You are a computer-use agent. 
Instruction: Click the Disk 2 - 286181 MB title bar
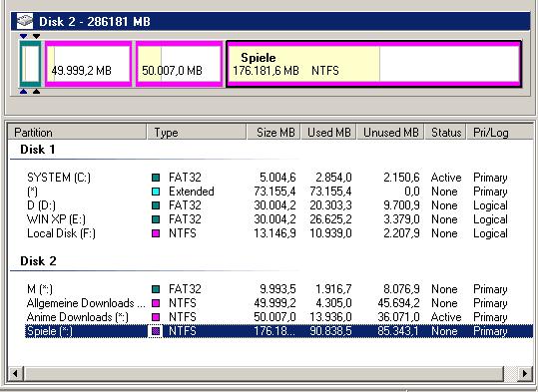[x=270, y=21]
